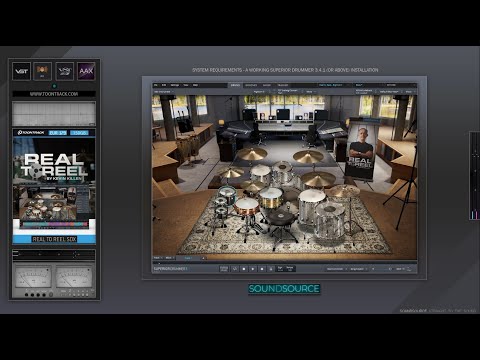
Task: Open the View menu
Action: [186, 85]
